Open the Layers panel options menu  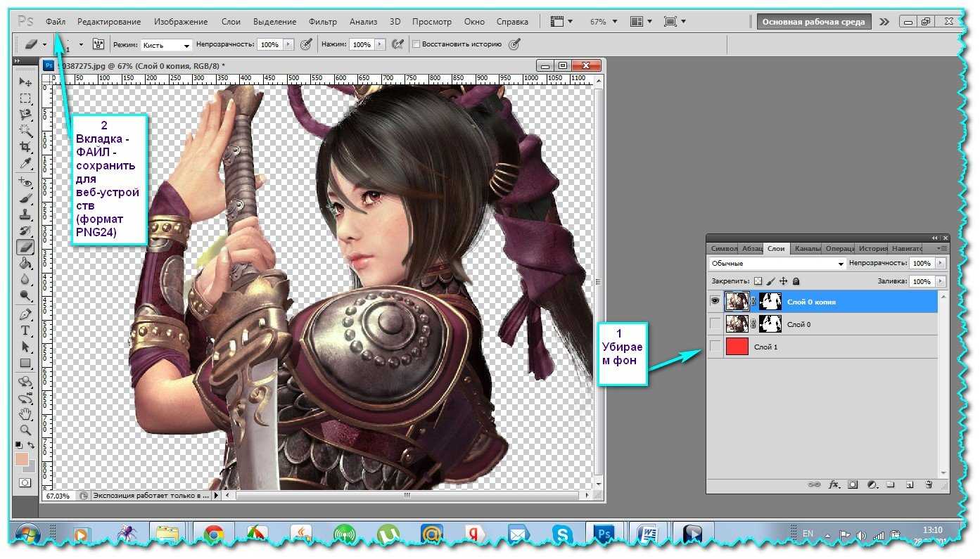tap(942, 248)
